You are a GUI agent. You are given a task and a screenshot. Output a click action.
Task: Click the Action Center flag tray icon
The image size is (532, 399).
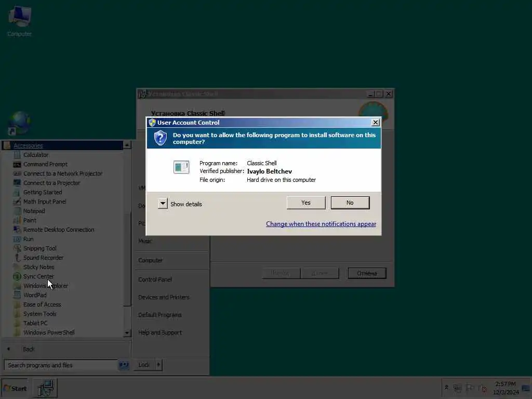(470, 388)
